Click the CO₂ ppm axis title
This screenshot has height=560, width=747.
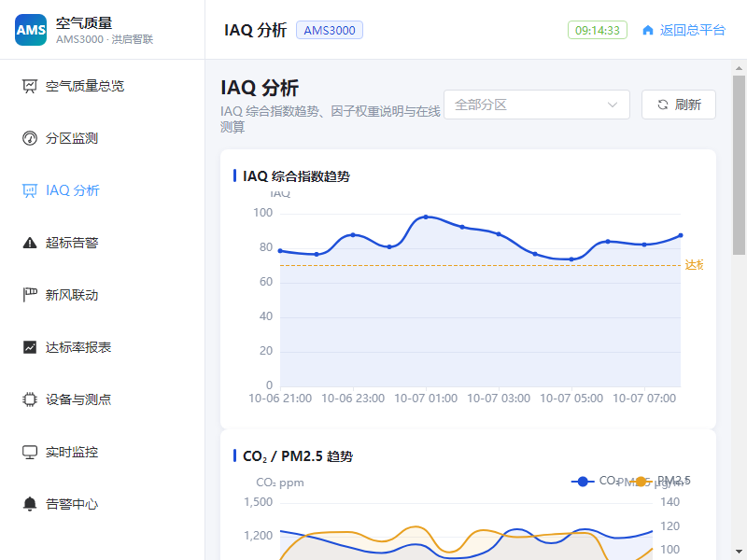point(280,483)
